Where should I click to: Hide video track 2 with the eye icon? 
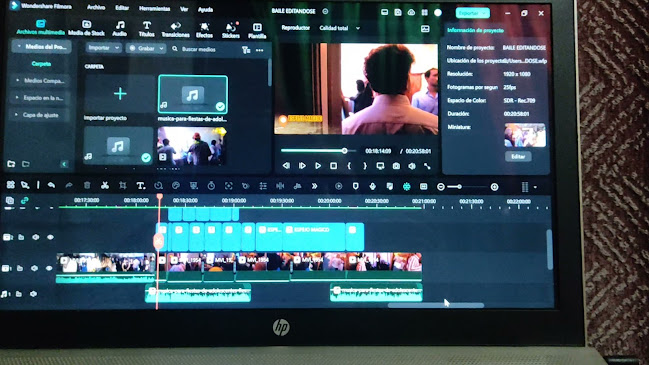(50, 237)
